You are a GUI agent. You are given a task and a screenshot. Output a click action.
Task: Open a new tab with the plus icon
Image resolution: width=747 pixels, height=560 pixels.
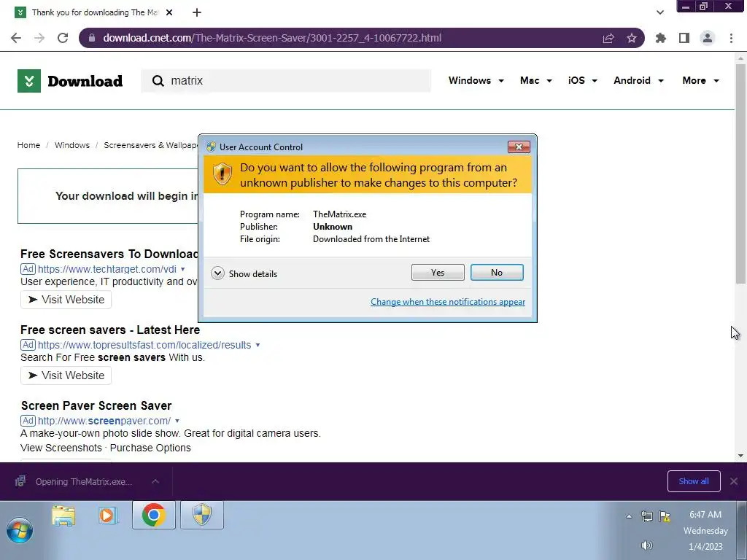pos(197,12)
